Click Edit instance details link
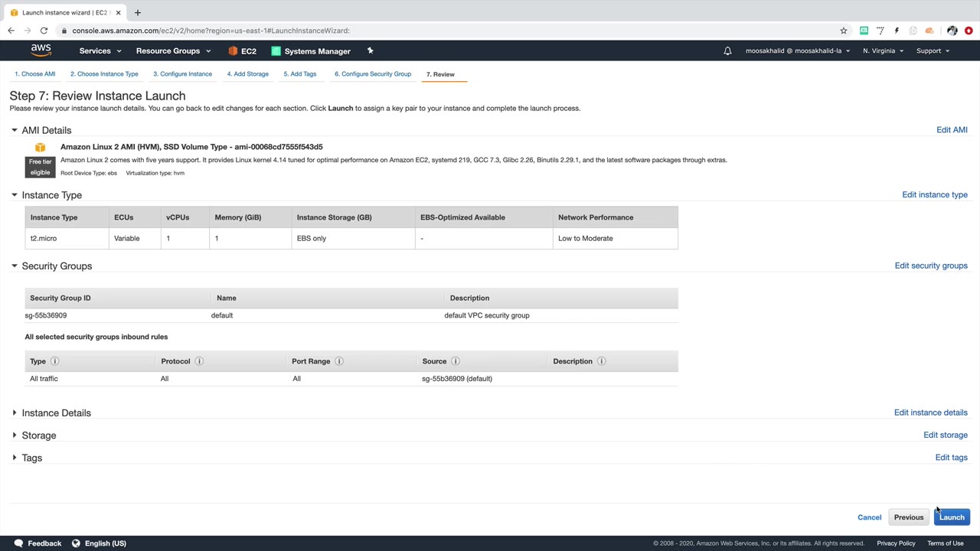 pyautogui.click(x=931, y=412)
